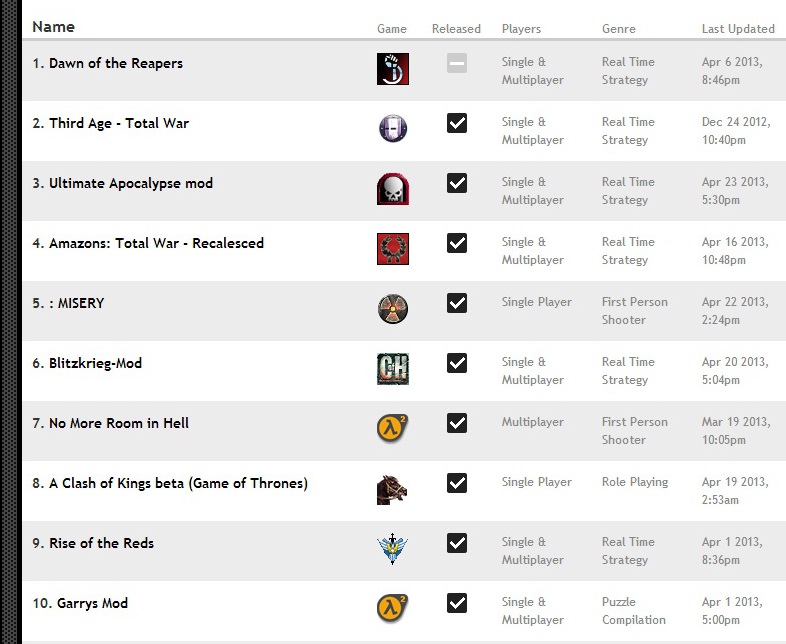The height and width of the screenshot is (644, 786).
Task: Click the Genre column header
Action: (619, 29)
